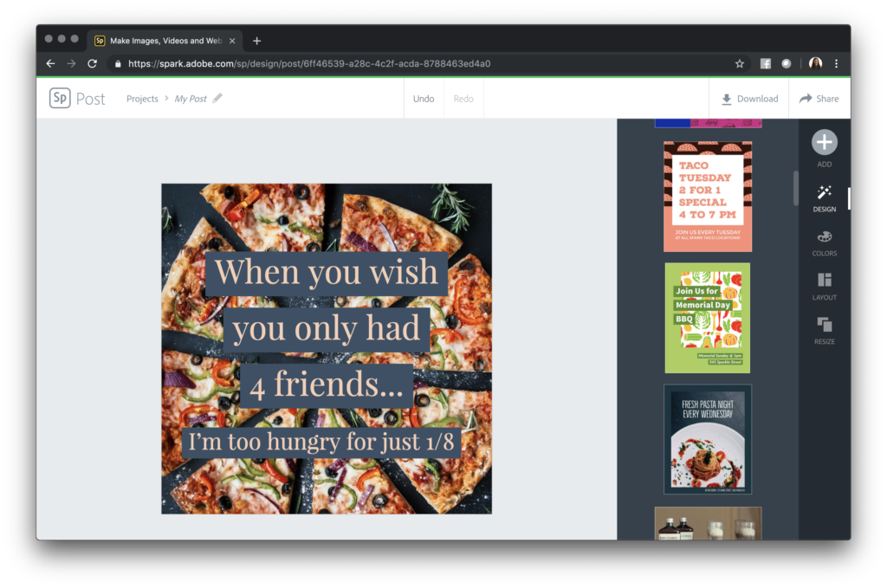Screen dimensions: 887x588
Task: Apply the Fresh Pasta Night template
Action: pos(708,439)
